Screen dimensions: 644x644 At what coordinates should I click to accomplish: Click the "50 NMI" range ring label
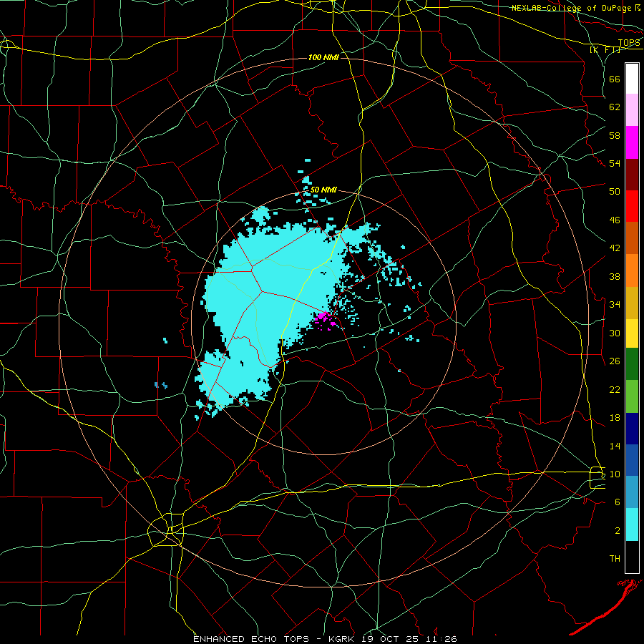pos(323,190)
